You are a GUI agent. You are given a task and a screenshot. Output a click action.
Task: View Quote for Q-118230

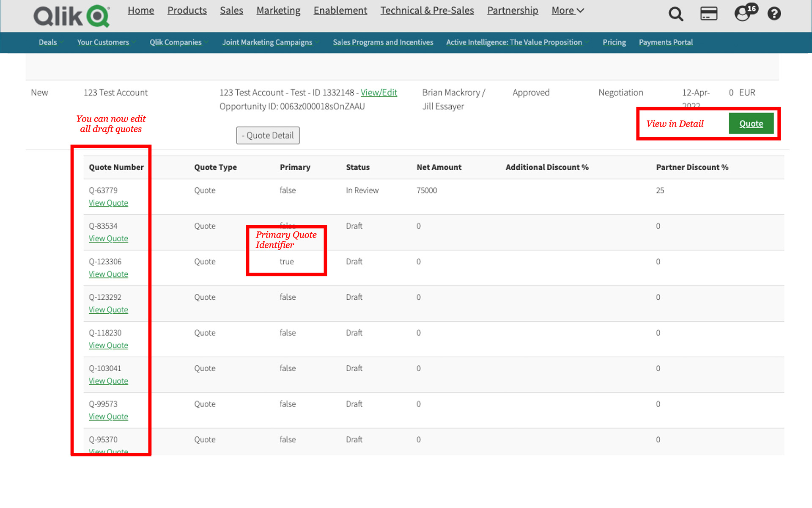click(108, 345)
